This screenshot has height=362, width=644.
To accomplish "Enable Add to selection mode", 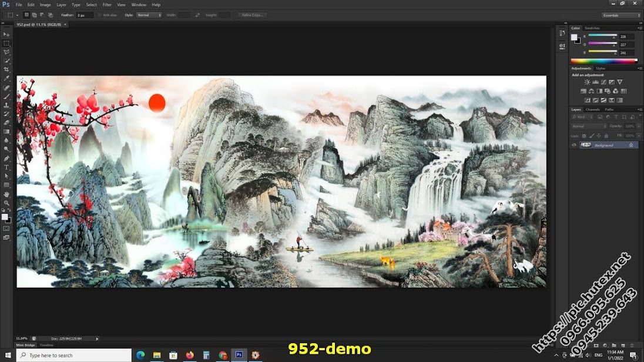I will pos(35,15).
